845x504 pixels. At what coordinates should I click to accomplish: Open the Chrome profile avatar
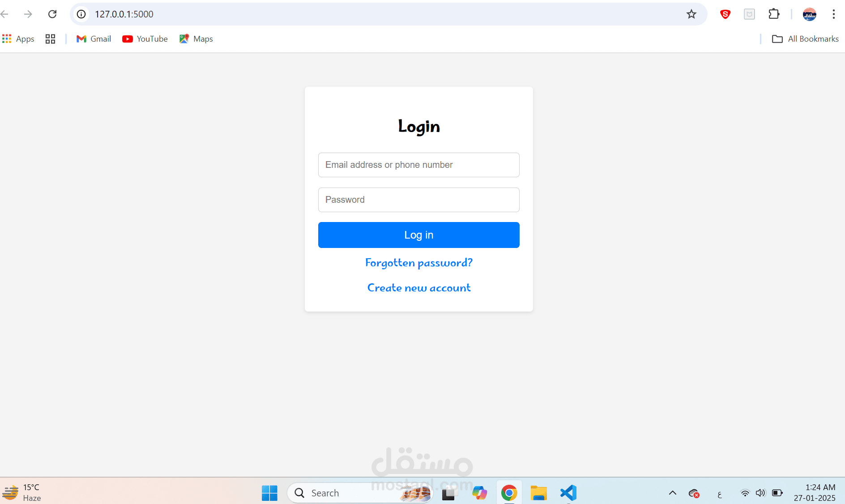pyautogui.click(x=810, y=14)
